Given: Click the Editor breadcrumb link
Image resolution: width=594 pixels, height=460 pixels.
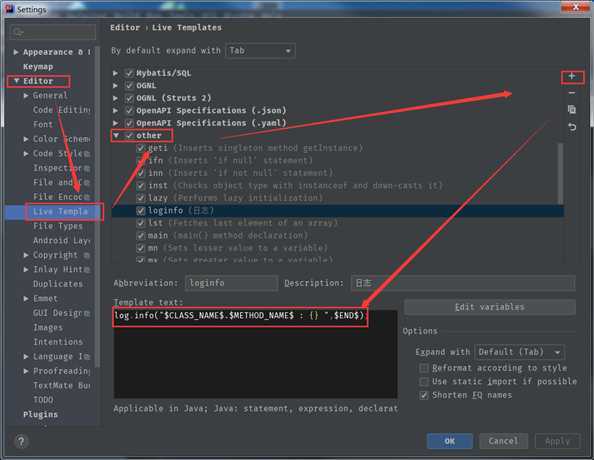Looking at the screenshot, I should coord(125,28).
